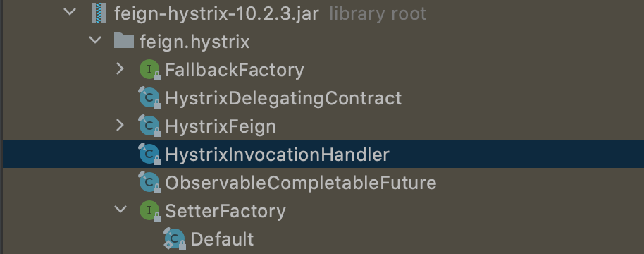Click the ObservableCompletableFuture class icon

tap(149, 182)
